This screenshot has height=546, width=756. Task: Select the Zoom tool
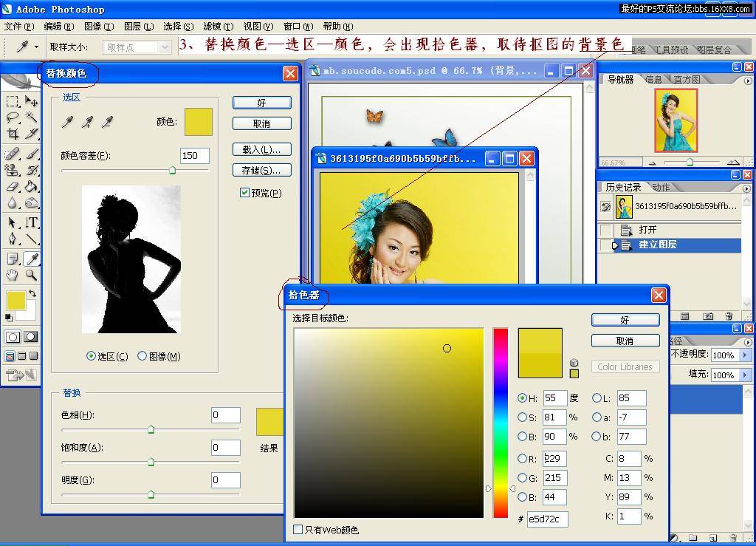point(31,276)
